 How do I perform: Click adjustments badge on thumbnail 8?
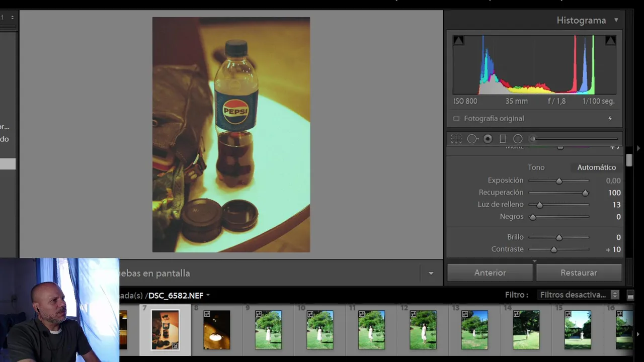point(207,314)
